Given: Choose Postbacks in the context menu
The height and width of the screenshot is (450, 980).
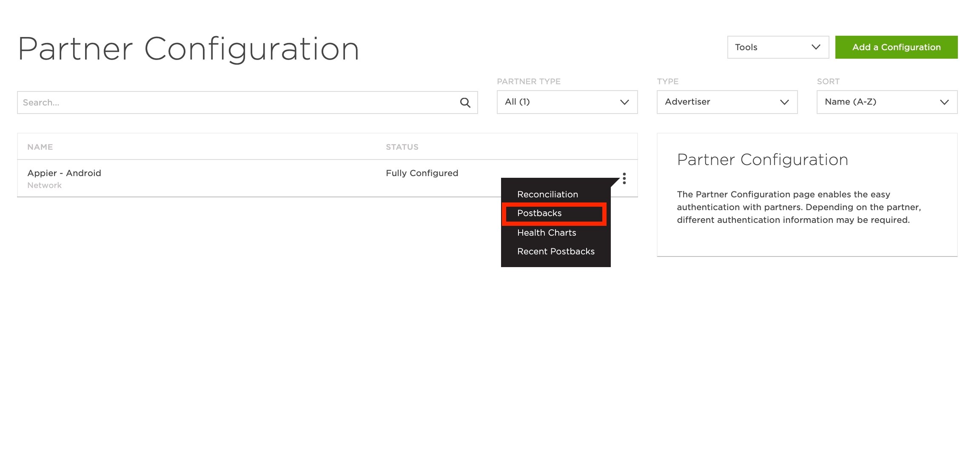Looking at the screenshot, I should tap(539, 214).
